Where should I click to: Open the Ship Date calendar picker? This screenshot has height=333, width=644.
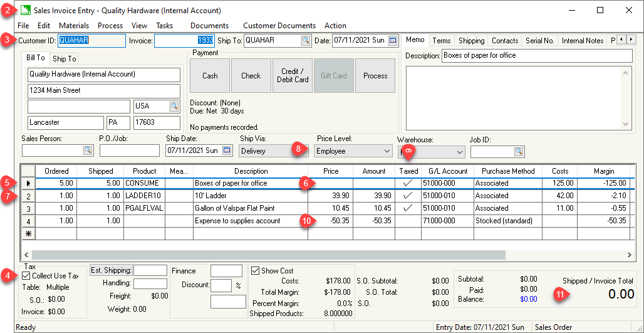click(227, 151)
